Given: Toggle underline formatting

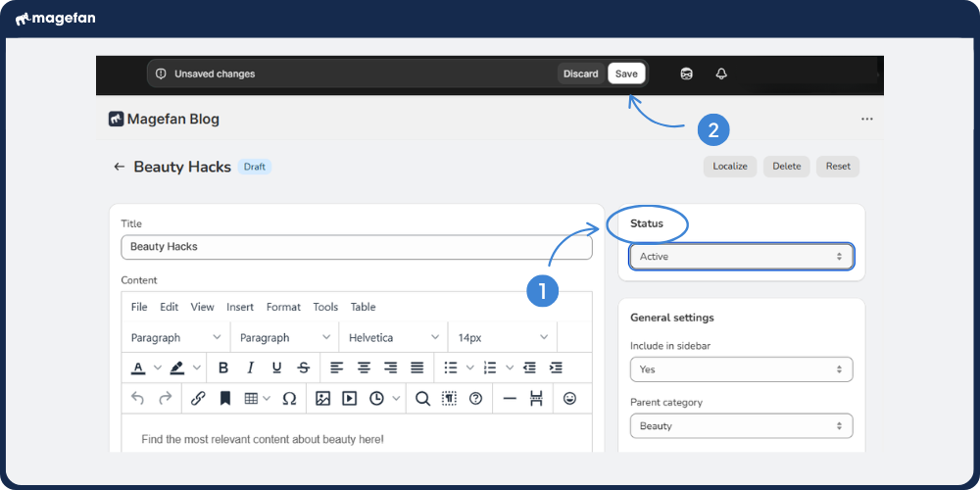Looking at the screenshot, I should click(x=276, y=367).
